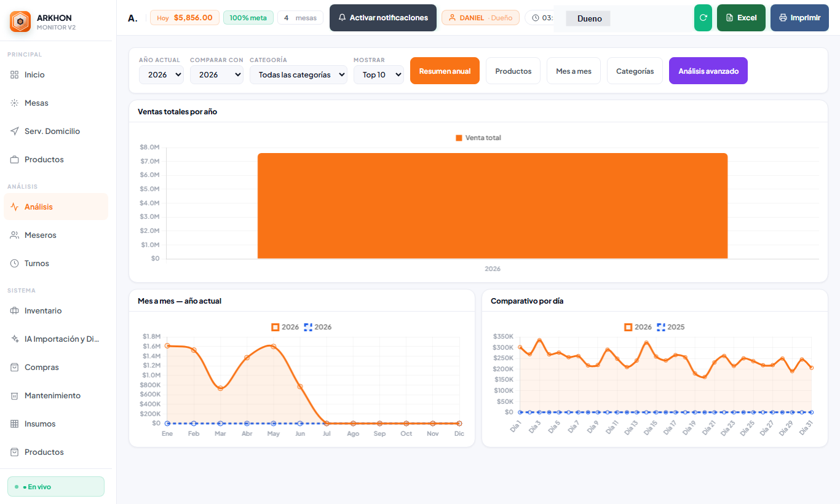Click the bell icon in Activar notificaciones
This screenshot has height=504, width=840.
point(343,18)
